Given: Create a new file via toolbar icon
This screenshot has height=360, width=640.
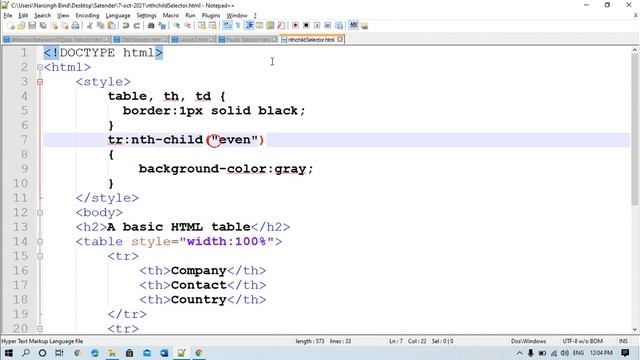Looking at the screenshot, I should tap(11, 26).
